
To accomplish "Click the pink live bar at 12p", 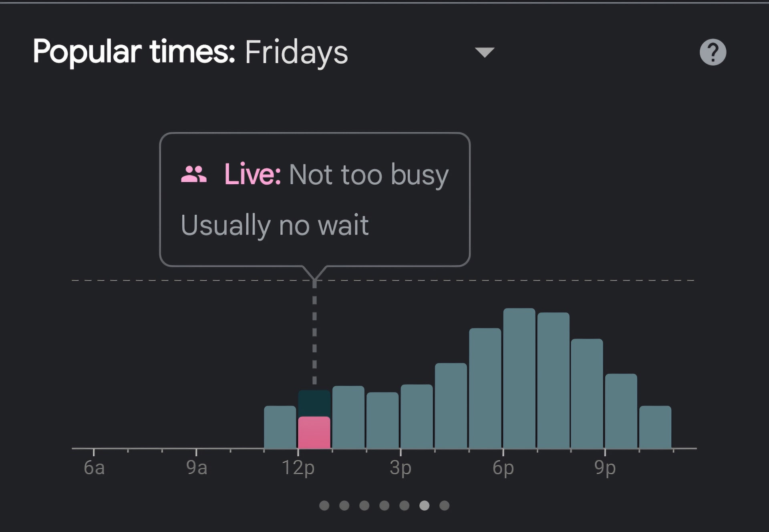I will pyautogui.click(x=314, y=433).
